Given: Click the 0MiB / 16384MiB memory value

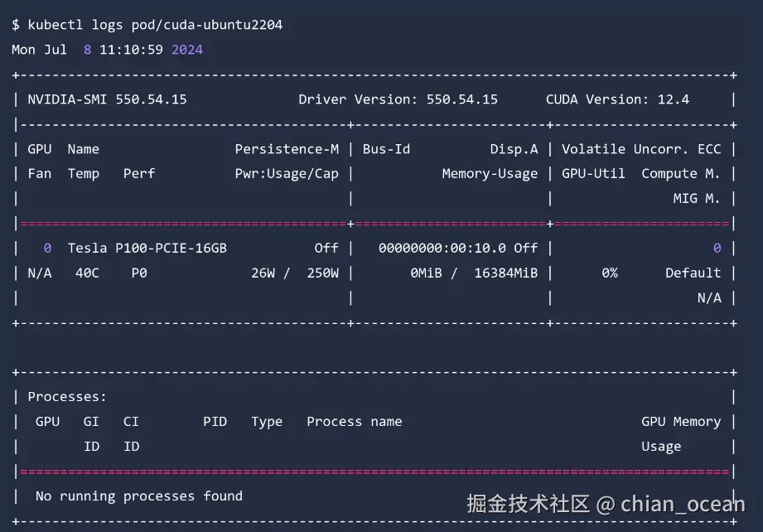Looking at the screenshot, I should click(x=474, y=273).
